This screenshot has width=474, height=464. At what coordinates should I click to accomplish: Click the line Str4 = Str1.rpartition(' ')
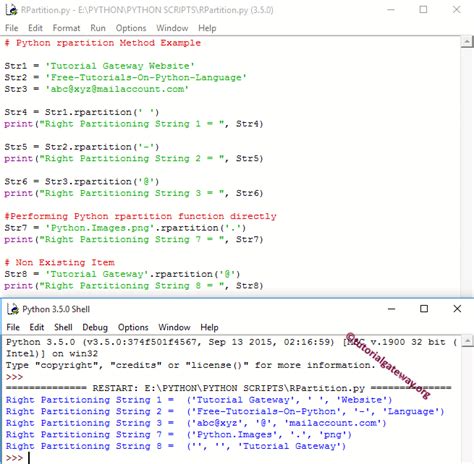click(82, 112)
